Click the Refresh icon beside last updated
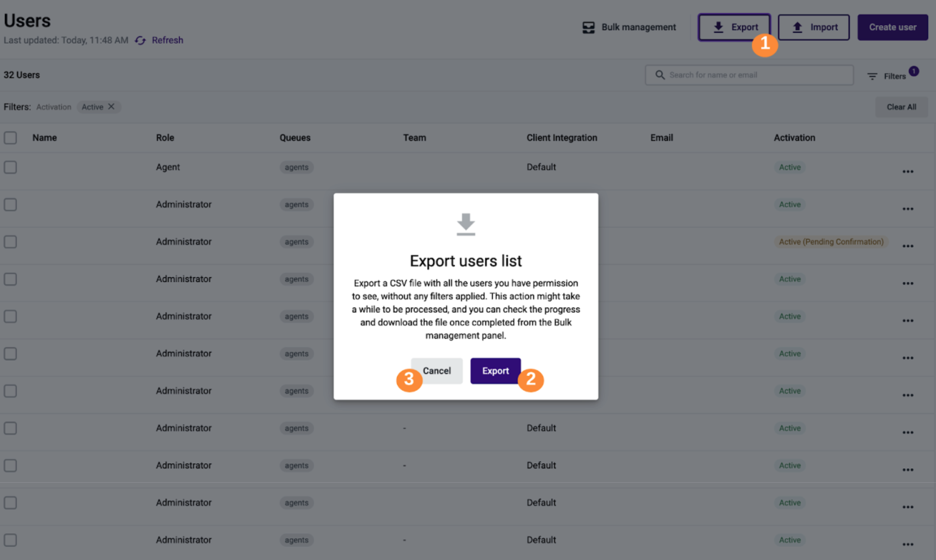 click(140, 40)
